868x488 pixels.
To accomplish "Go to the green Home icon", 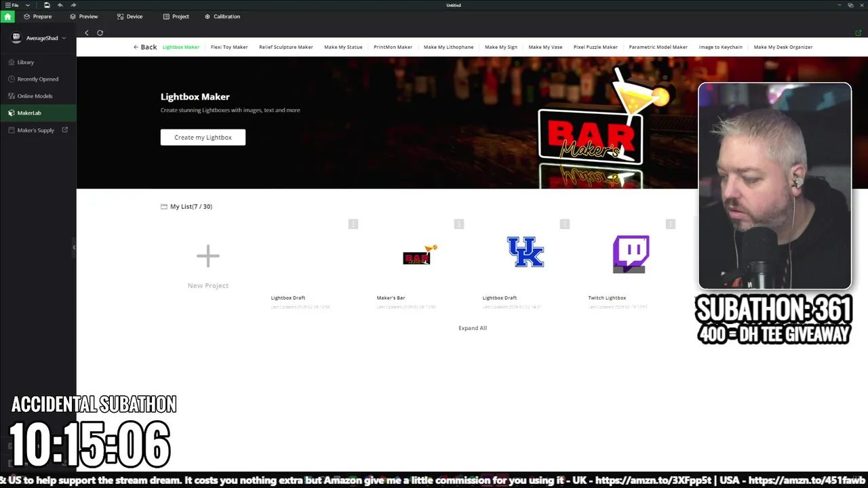I will [x=7, y=16].
